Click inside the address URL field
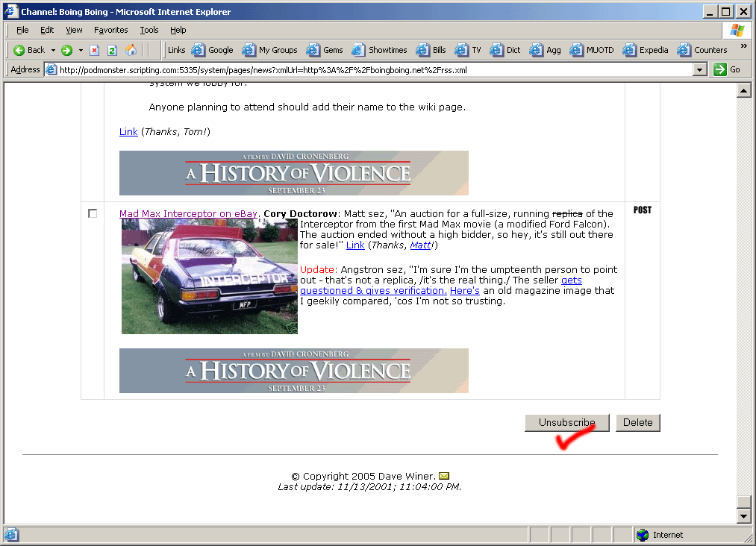The width and height of the screenshot is (756, 546). coord(373,69)
